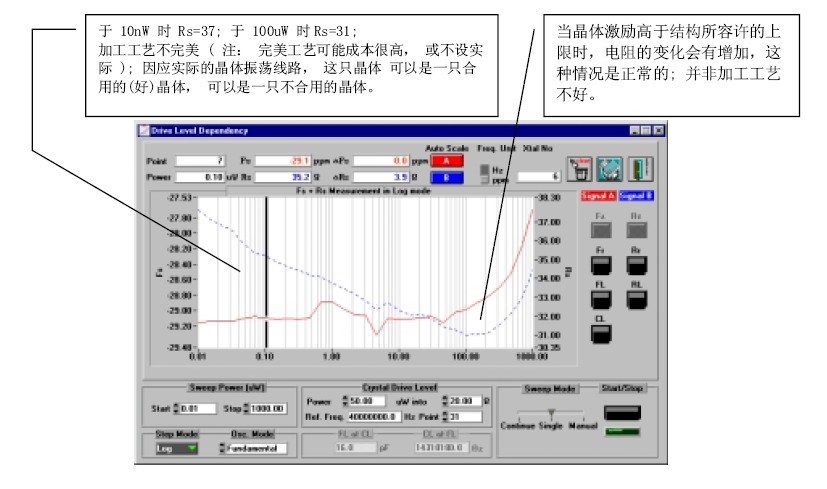The height and width of the screenshot is (489, 827).
Task: Click the black vertical cursor on graph
Action: [x=266, y=272]
